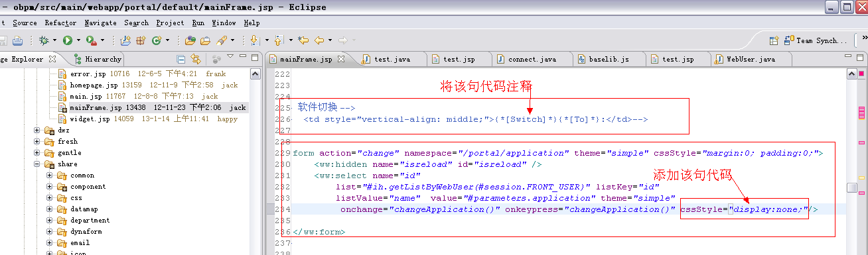Expand the component folder
This screenshot has width=868, height=255.
(x=50, y=187)
